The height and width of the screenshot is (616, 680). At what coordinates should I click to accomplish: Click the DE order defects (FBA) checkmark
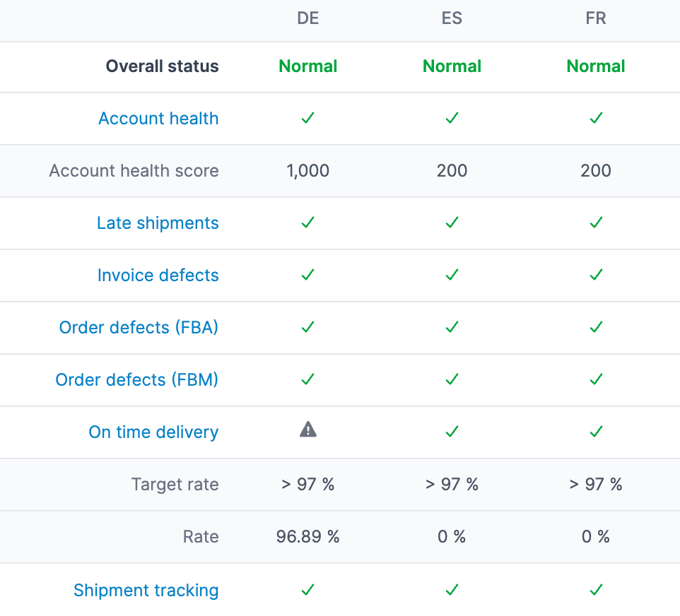tap(307, 327)
